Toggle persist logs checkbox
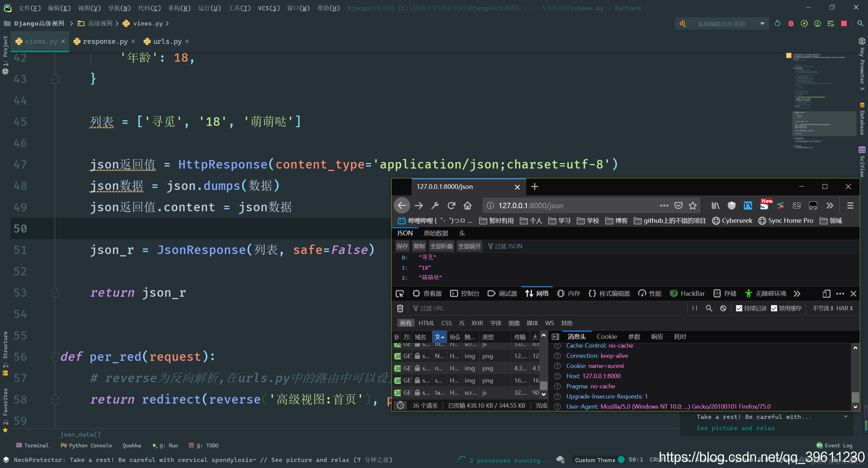The height and width of the screenshot is (468, 868). [739, 308]
